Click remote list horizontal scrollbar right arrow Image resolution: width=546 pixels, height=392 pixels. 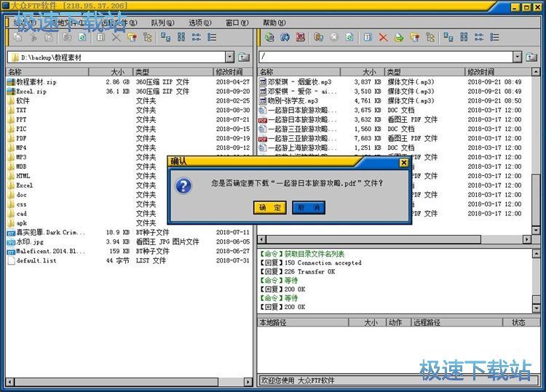coord(527,239)
